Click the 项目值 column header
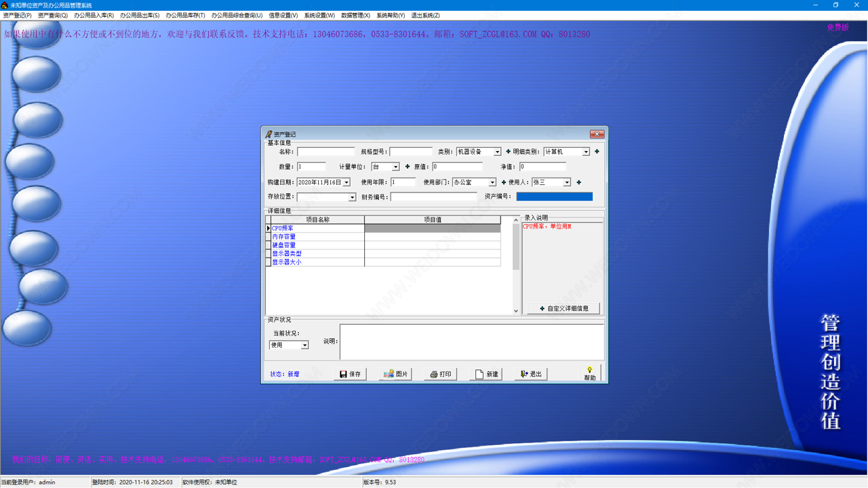The width and height of the screenshot is (868, 488). 433,220
